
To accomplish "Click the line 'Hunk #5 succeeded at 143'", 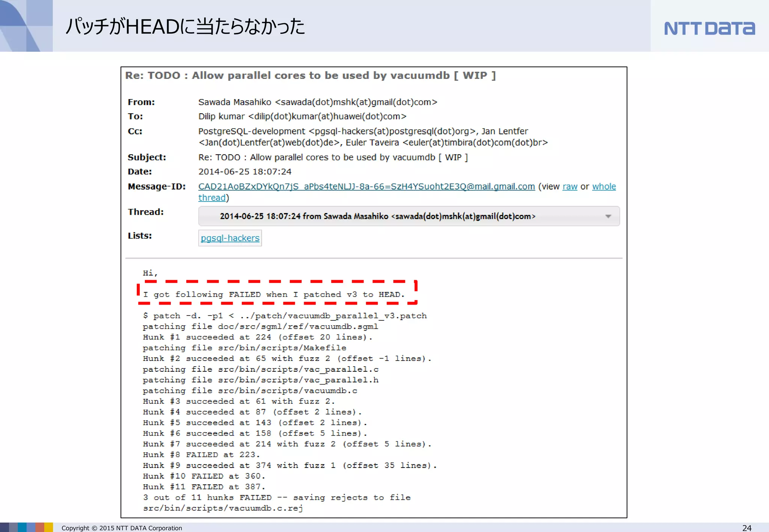I will tap(255, 423).
